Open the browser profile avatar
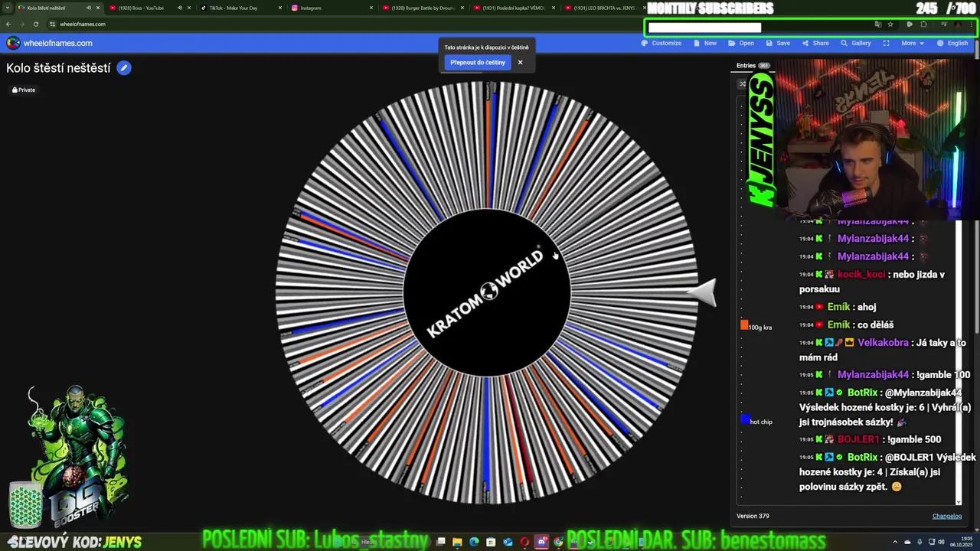Viewport: 980px width, 551px height. coord(958,24)
